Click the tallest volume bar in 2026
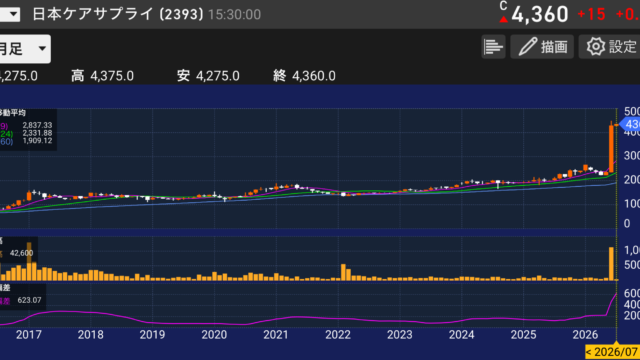 coord(611,263)
